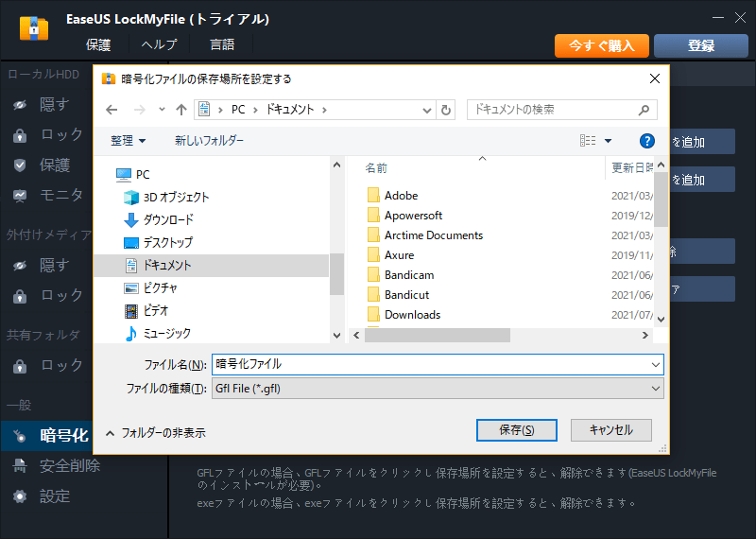Click the monitor icon beside モニタ
This screenshot has width=756, height=539.
click(20, 196)
